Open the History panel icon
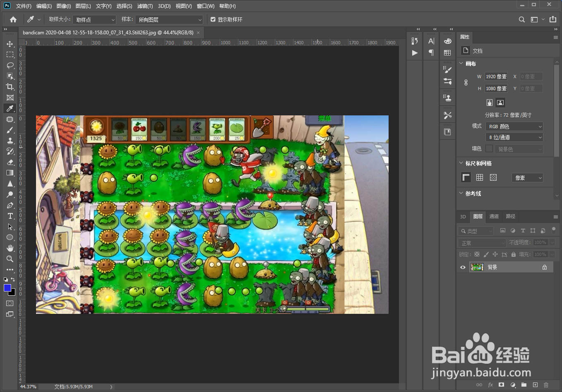This screenshot has width=562, height=392. pyautogui.click(x=415, y=41)
